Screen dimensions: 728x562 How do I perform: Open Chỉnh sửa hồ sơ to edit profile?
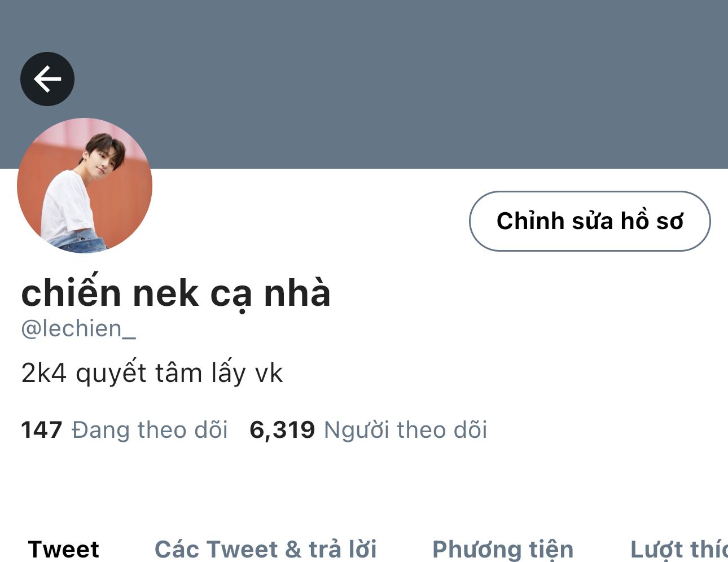pyautogui.click(x=590, y=221)
